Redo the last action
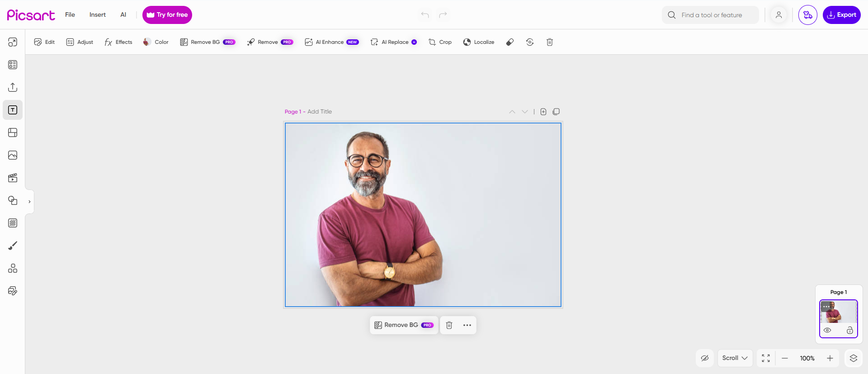Screen dimensions: 868x374 (443, 15)
